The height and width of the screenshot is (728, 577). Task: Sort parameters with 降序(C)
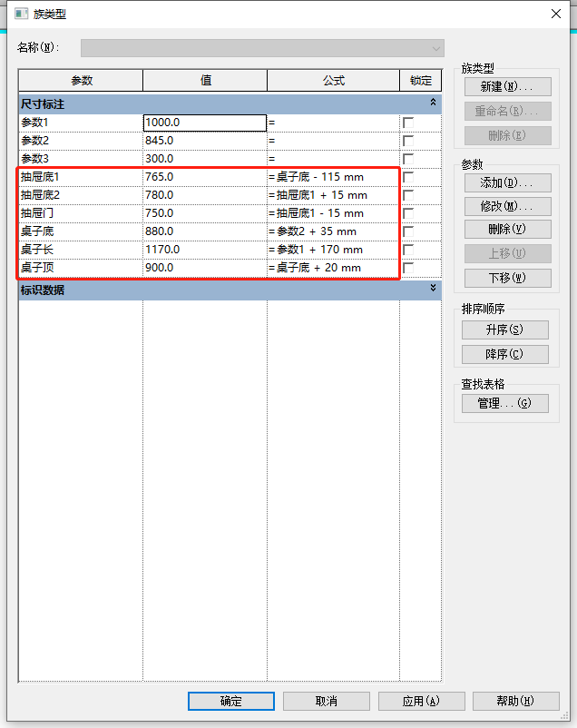pos(505,354)
